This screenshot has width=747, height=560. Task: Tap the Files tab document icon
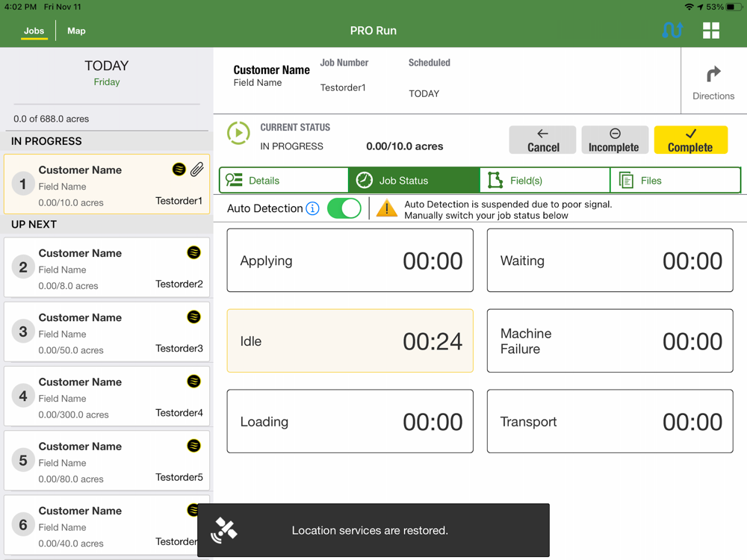[626, 180]
